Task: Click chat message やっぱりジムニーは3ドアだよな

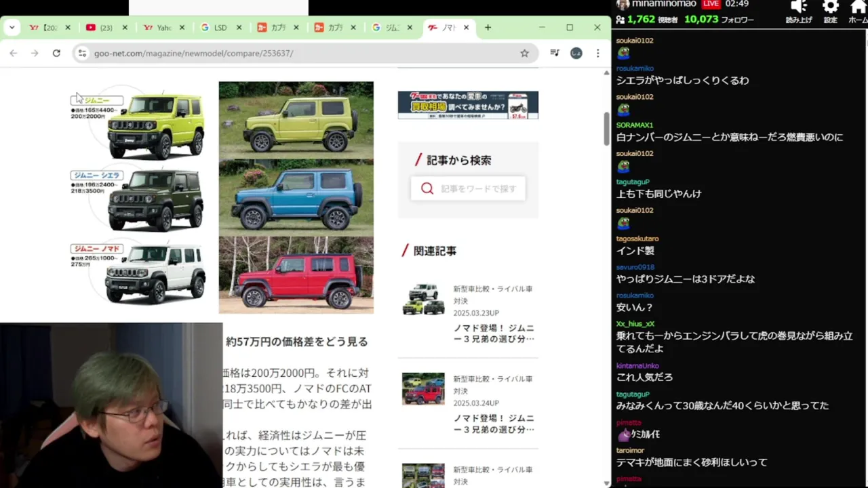Action: (685, 279)
